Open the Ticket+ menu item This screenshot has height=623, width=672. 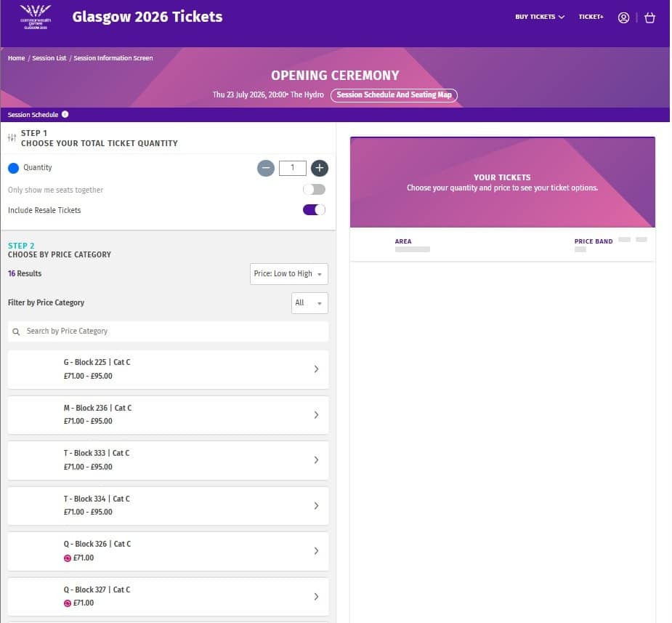pos(591,17)
